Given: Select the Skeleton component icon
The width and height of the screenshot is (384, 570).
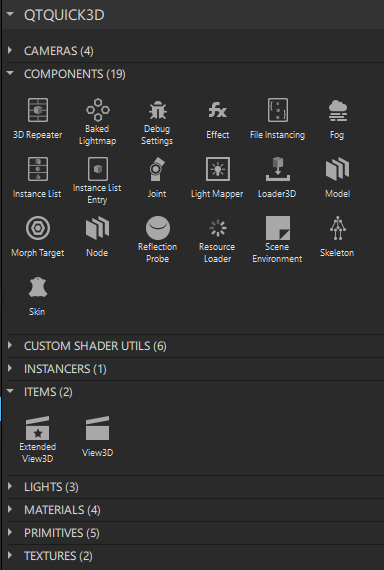Looking at the screenshot, I should click(x=337, y=228).
